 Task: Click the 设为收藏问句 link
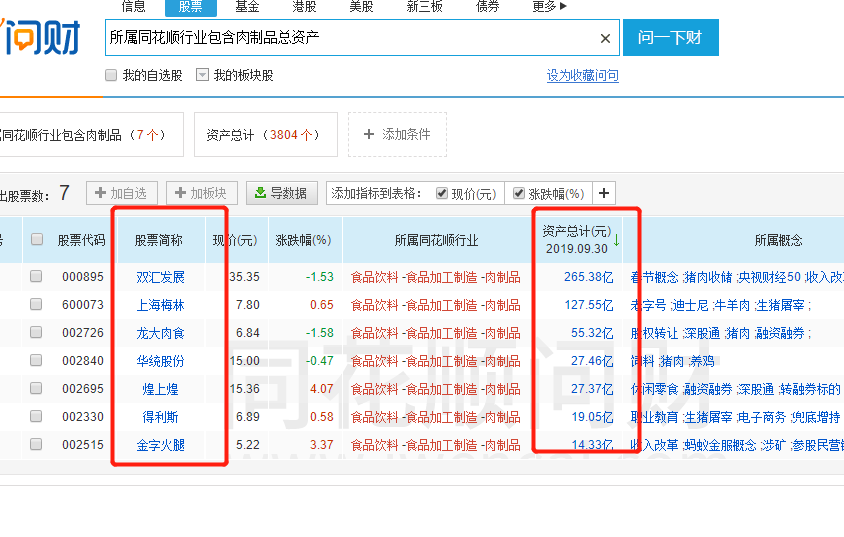coord(582,75)
